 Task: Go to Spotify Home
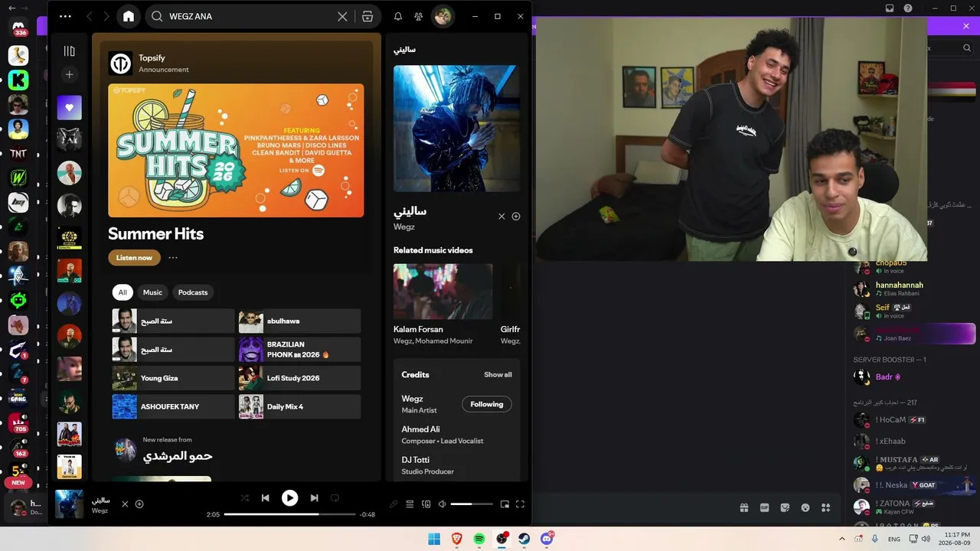(x=129, y=16)
